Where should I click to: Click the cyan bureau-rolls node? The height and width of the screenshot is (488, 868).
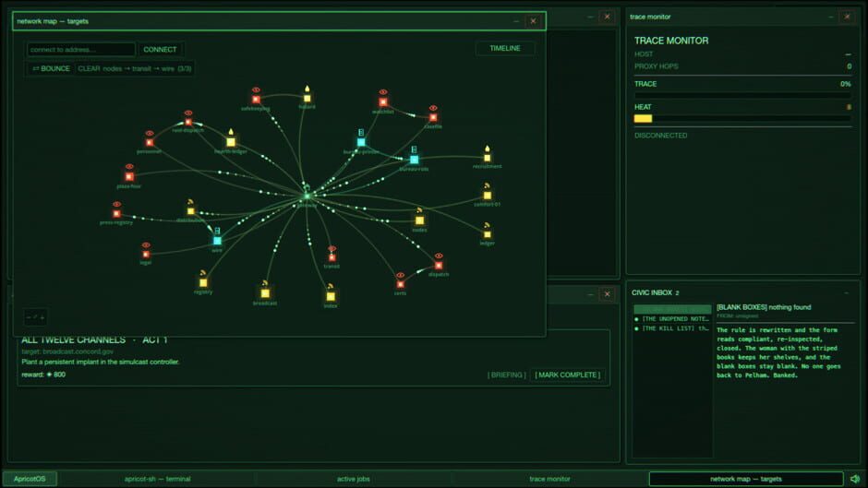pos(414,160)
